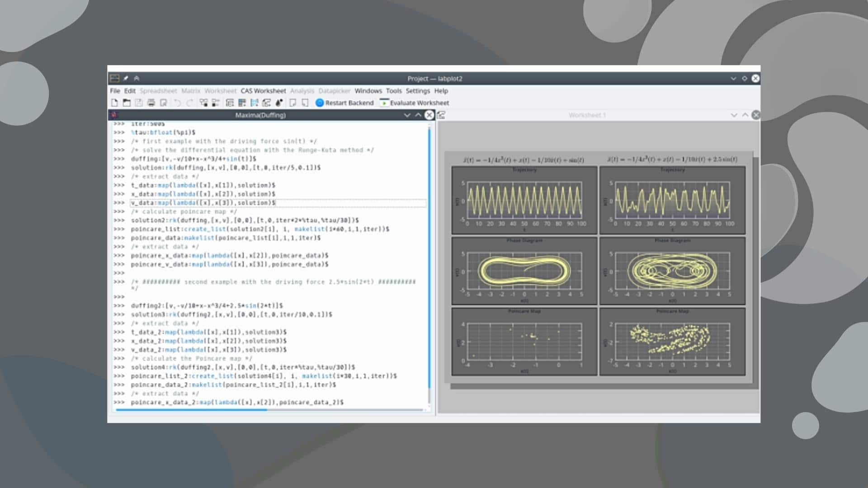Click main window diamond maximize button

pos(745,78)
